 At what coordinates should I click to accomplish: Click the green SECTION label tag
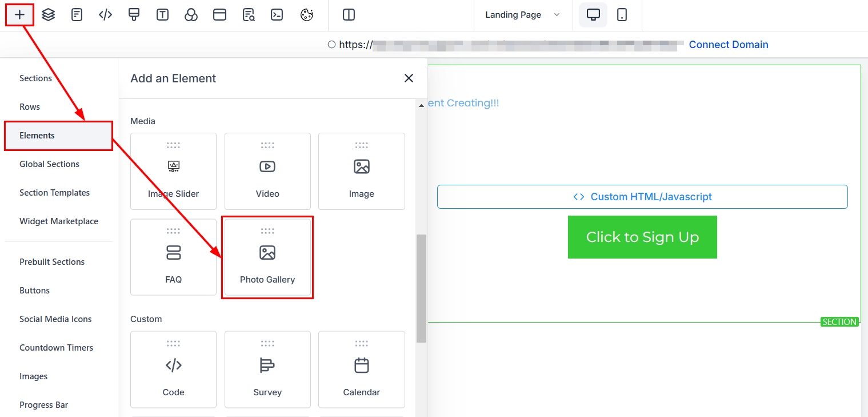[x=839, y=322]
